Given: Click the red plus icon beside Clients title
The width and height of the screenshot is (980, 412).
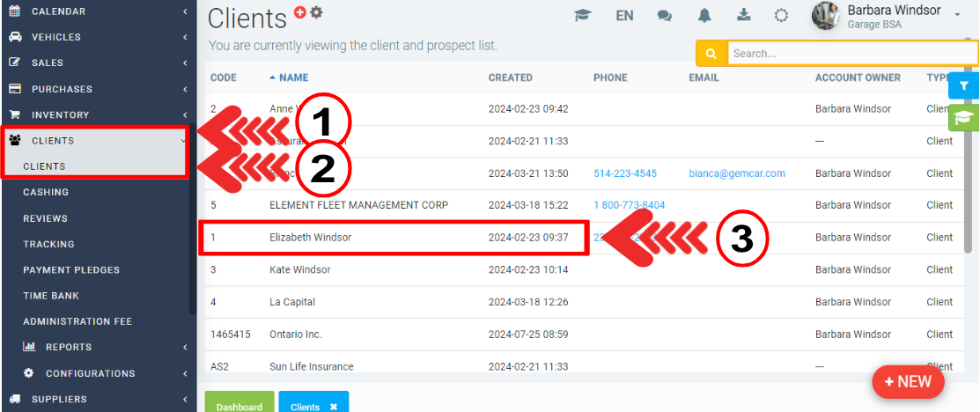Looking at the screenshot, I should pos(300,12).
